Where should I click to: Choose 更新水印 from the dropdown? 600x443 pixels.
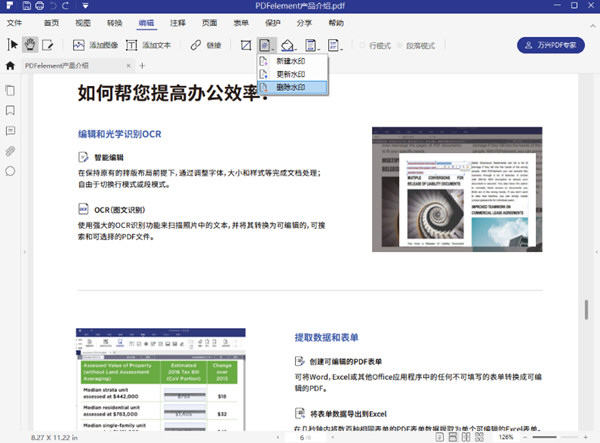pos(293,74)
